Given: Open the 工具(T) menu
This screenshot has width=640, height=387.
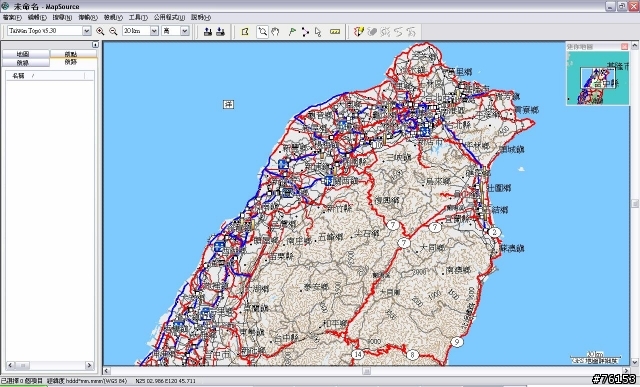Looking at the screenshot, I should pyautogui.click(x=138, y=17).
